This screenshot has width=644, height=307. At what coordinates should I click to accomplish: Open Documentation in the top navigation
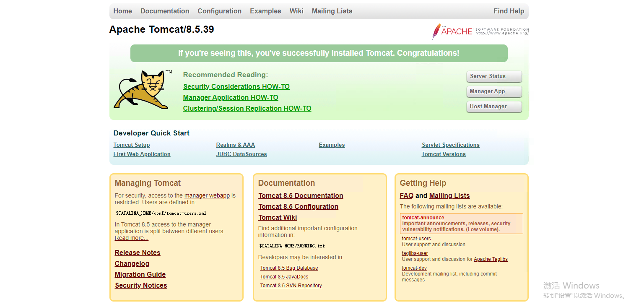coord(165,11)
